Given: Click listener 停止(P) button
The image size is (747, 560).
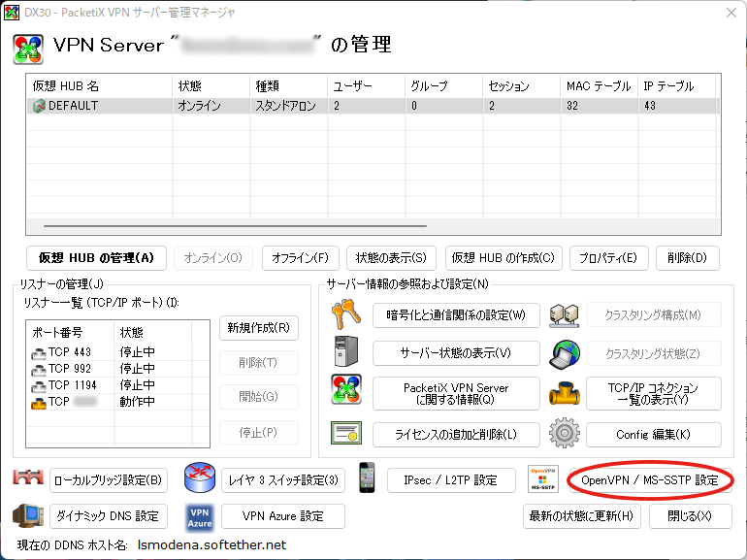Looking at the screenshot, I should [x=259, y=432].
